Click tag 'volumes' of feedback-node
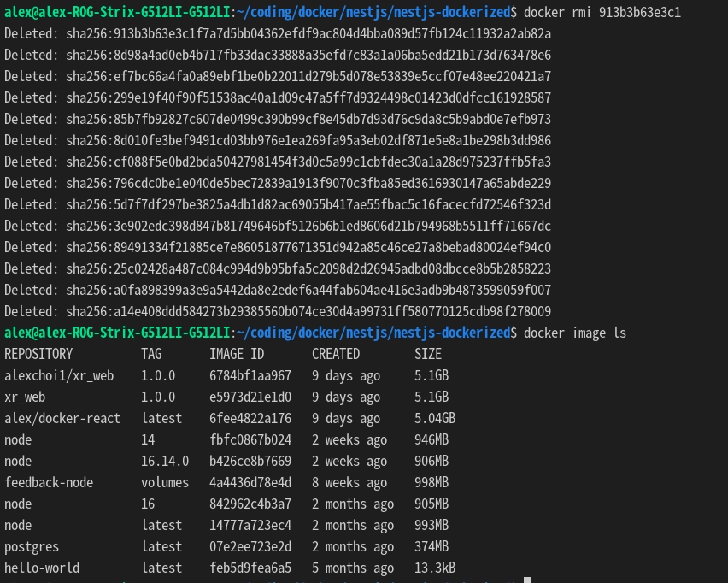The image size is (728, 583). [x=165, y=483]
